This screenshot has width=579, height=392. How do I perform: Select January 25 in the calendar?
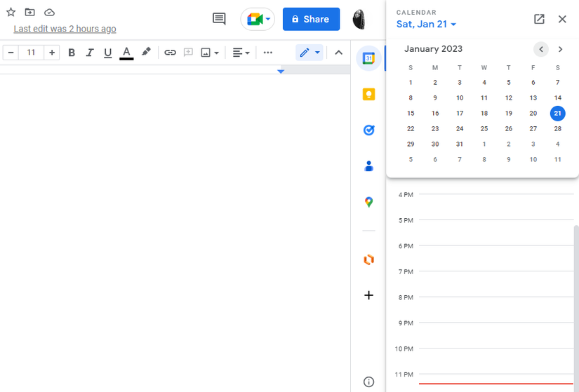coord(484,129)
